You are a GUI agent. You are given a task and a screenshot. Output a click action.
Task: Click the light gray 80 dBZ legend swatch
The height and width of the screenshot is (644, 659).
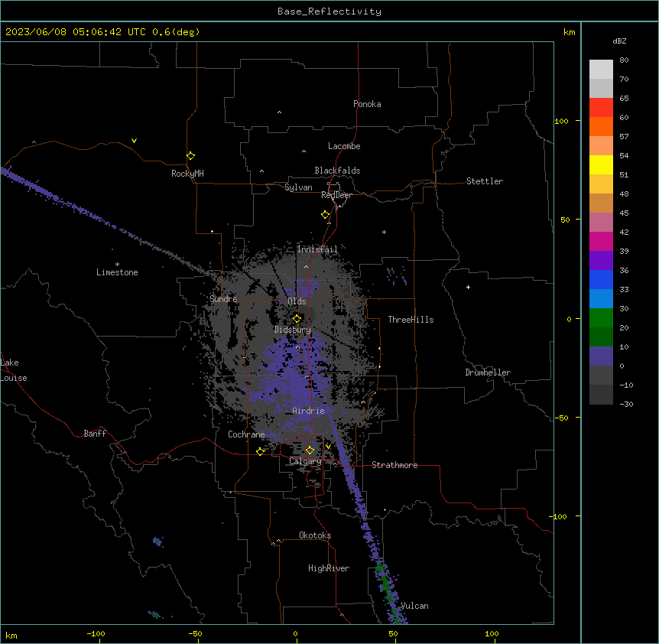coord(601,69)
